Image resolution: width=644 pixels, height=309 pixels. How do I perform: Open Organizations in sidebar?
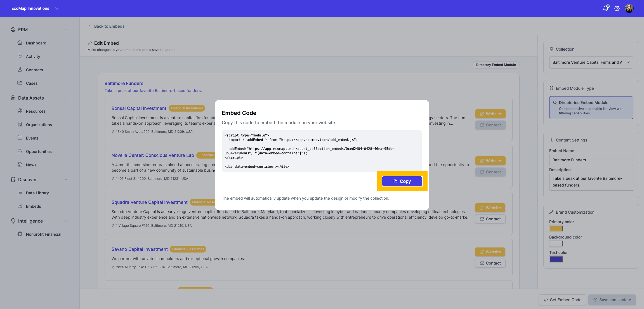(39, 125)
